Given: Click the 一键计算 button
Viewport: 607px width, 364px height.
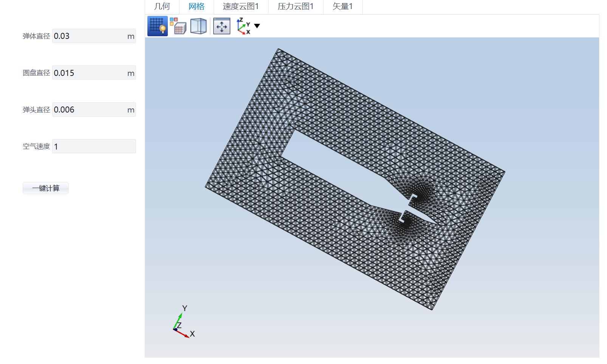Looking at the screenshot, I should [46, 188].
